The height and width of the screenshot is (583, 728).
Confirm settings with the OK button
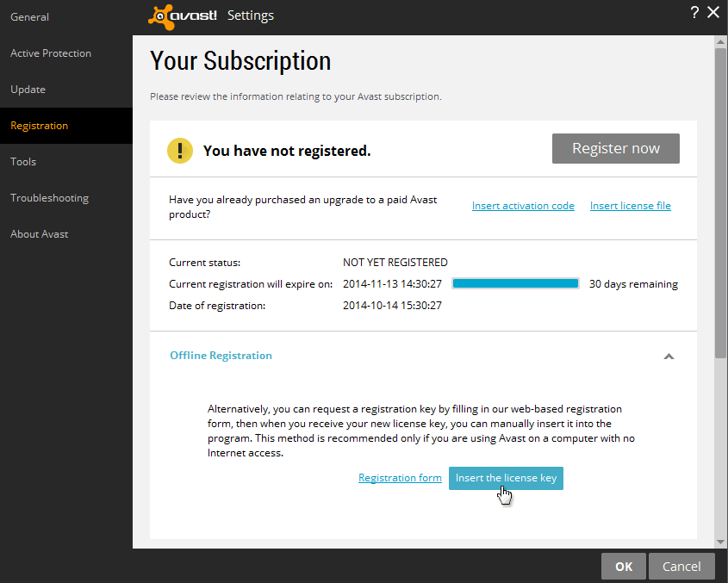coord(624,567)
